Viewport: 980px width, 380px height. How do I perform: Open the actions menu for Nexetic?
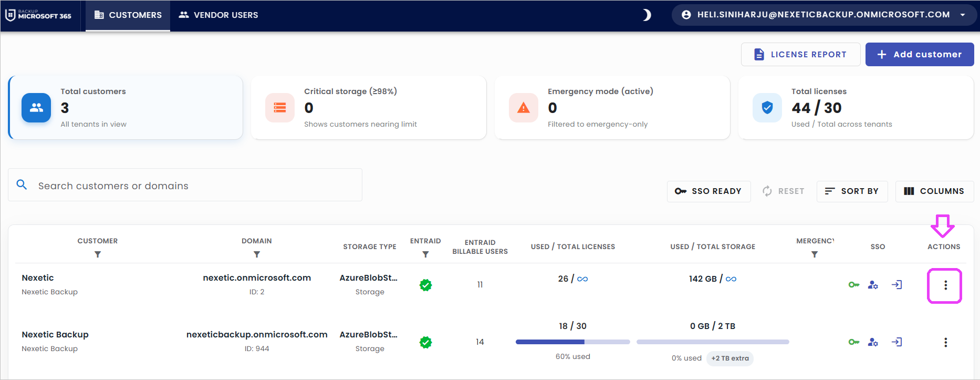pyautogui.click(x=945, y=285)
